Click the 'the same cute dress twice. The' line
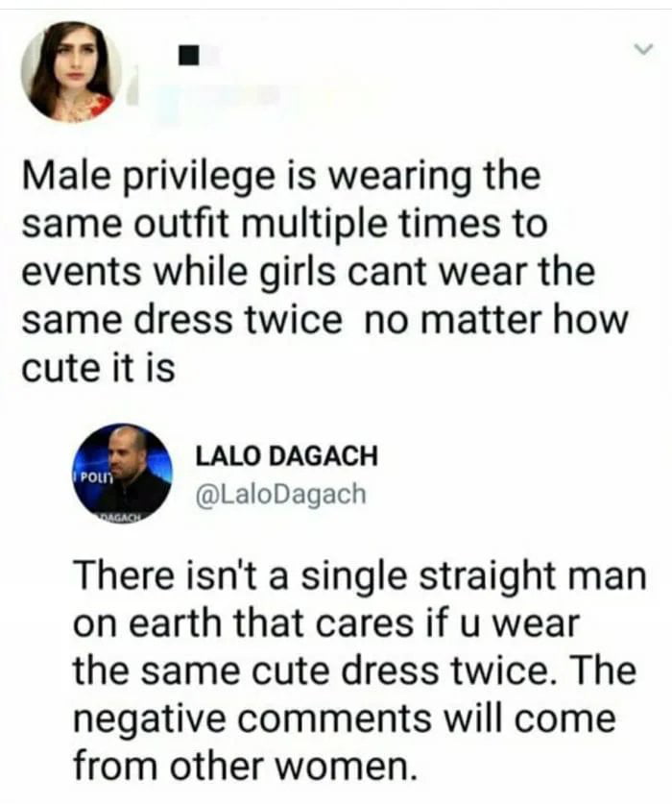The image size is (672, 804). [x=353, y=671]
